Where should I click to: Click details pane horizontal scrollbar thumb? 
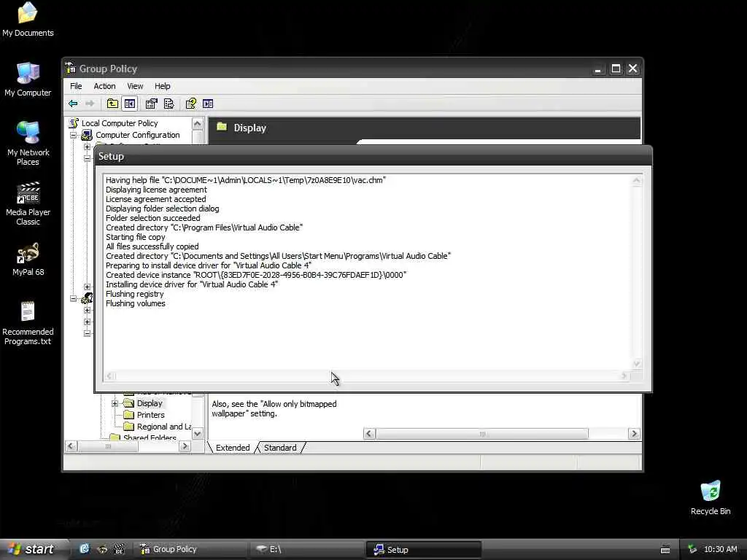tap(482, 433)
